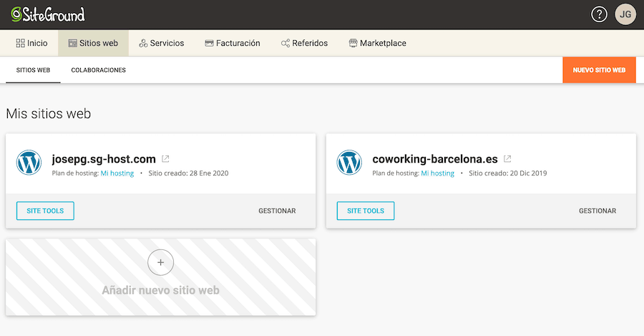644x336 pixels.
Task: Open the JG user avatar menu
Action: 625,14
